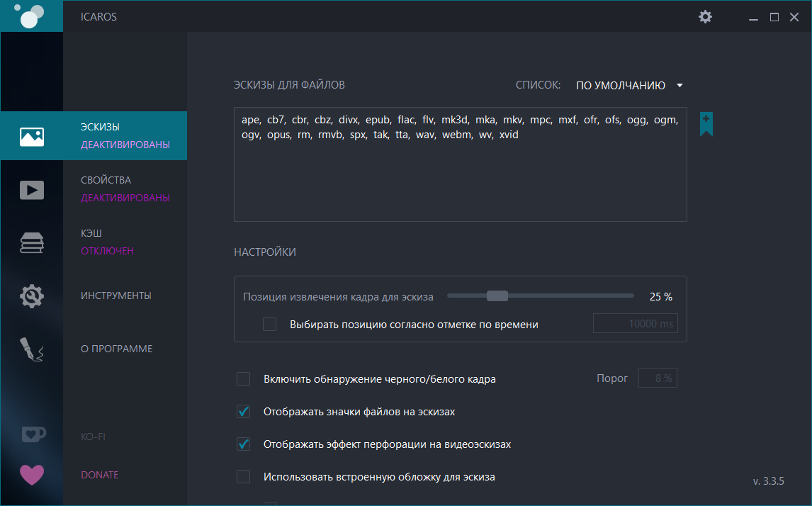Toggle the perforation effect on video thumbnails

point(244,444)
